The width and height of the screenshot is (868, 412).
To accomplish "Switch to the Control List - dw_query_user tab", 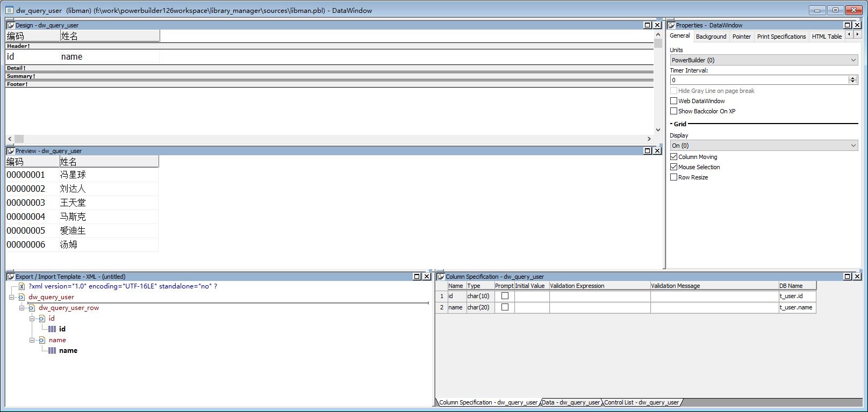I will (x=642, y=402).
